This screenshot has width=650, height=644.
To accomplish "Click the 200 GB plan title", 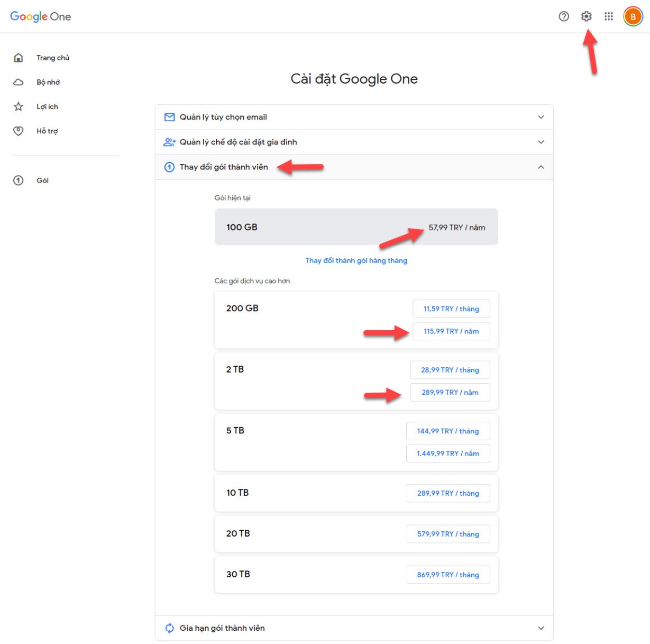I will click(242, 308).
